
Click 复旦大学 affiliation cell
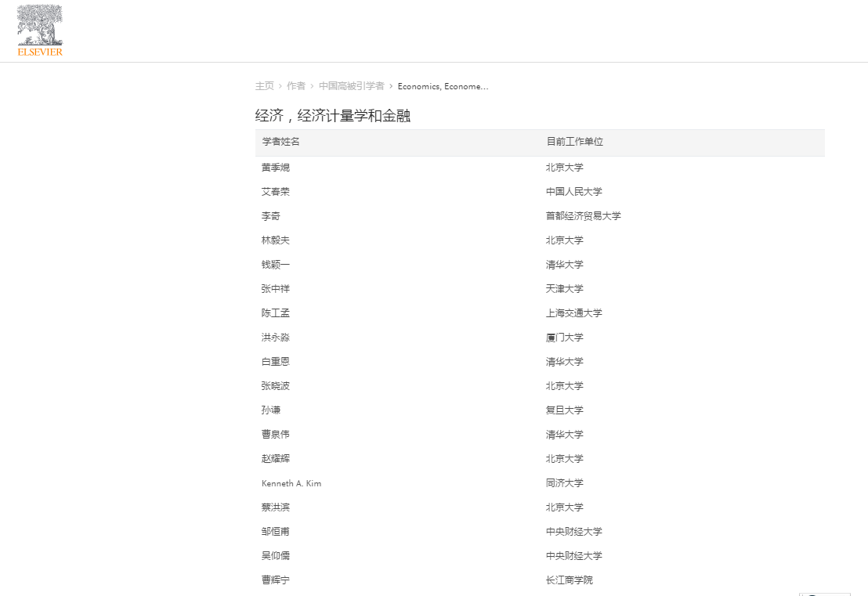coord(565,410)
